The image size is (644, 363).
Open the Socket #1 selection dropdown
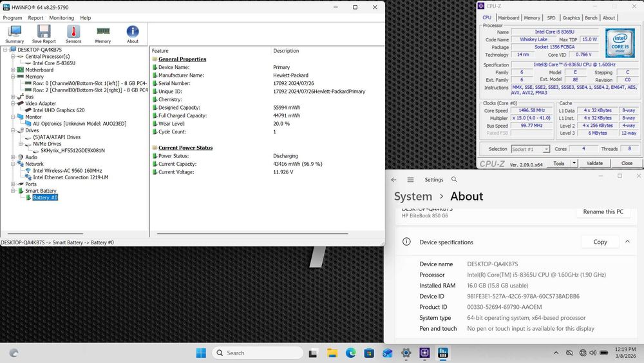point(530,149)
